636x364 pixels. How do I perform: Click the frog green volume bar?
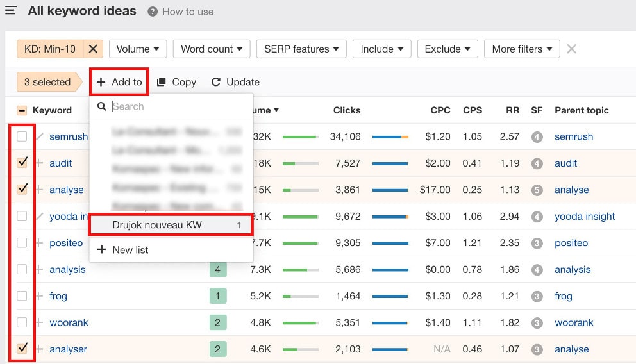point(300,296)
